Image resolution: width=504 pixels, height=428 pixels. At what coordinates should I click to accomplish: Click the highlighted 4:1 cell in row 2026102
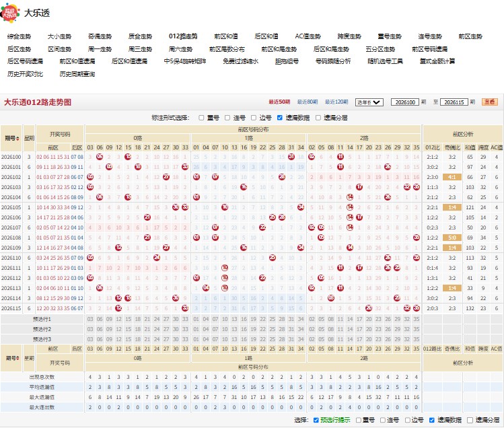[452, 177]
